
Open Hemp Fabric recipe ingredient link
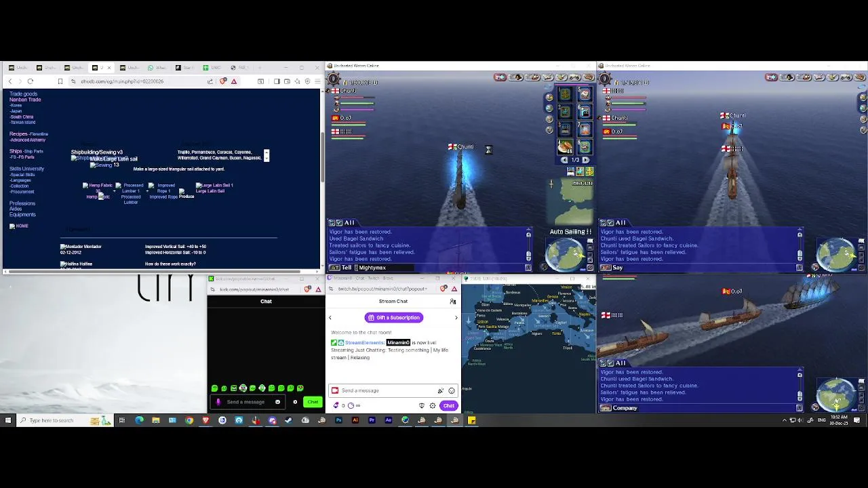click(100, 185)
